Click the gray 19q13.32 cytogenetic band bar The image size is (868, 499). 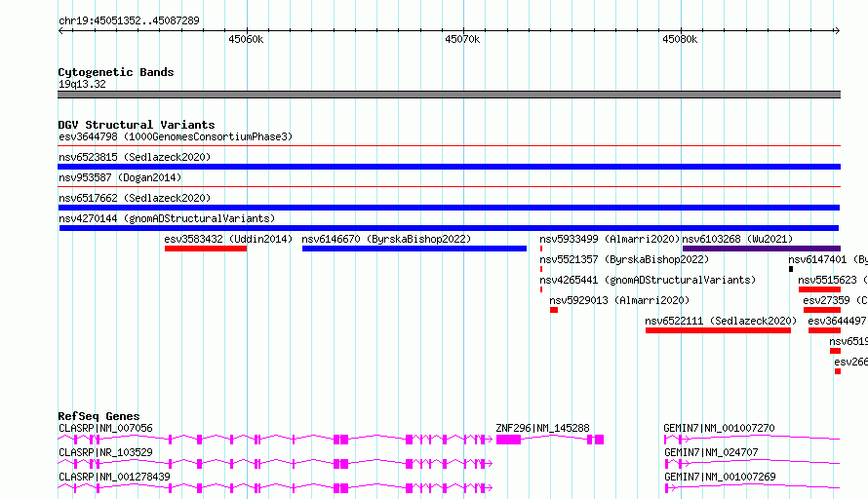pyautogui.click(x=449, y=95)
